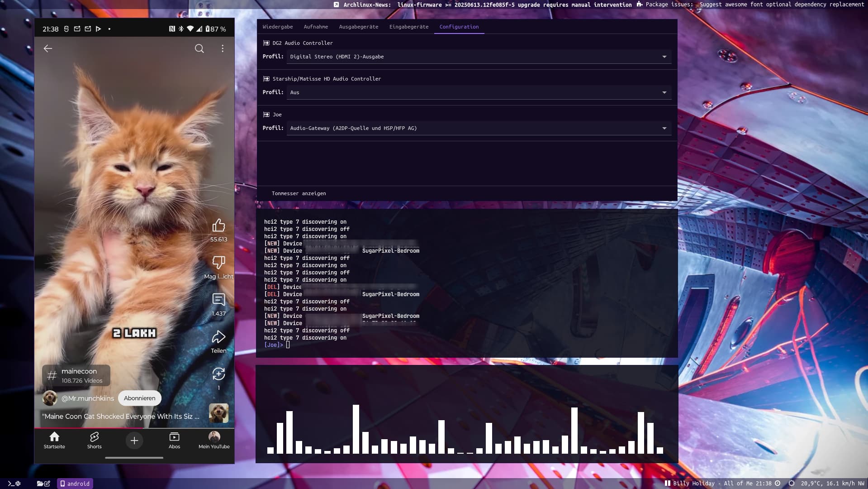Like the Maine Coon video

(x=218, y=225)
